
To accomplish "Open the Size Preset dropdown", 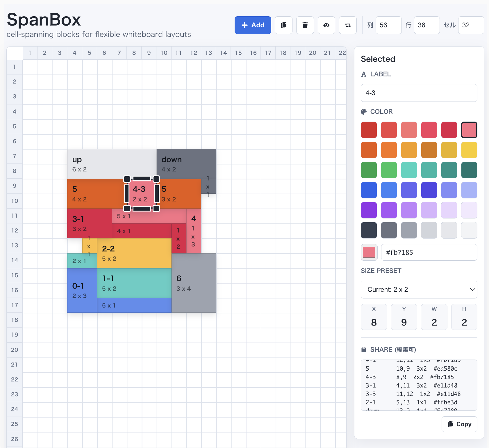I will [x=419, y=289].
